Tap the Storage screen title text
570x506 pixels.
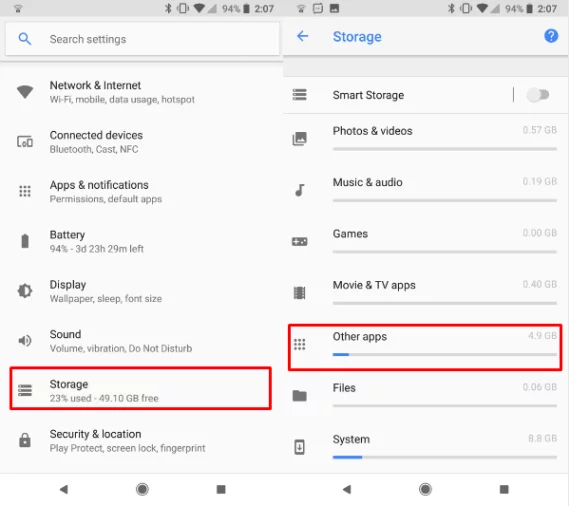point(357,37)
